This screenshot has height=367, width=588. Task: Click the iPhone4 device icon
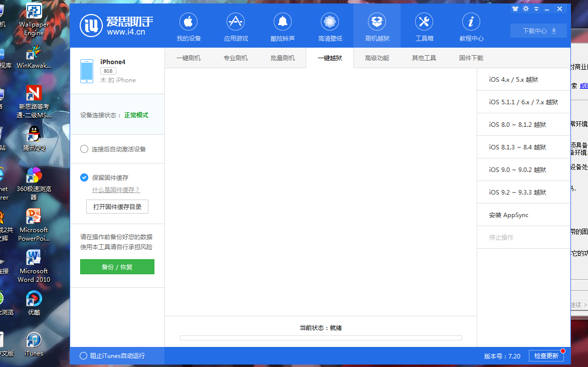87,71
